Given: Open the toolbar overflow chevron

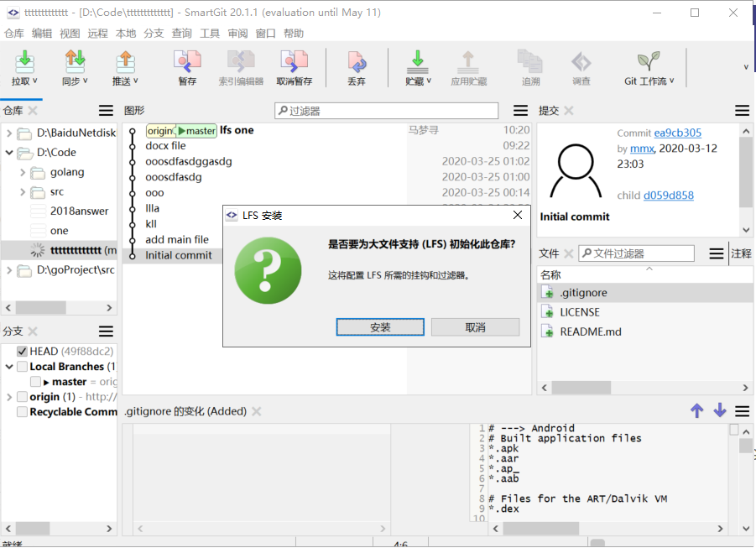Looking at the screenshot, I should coord(746,67).
